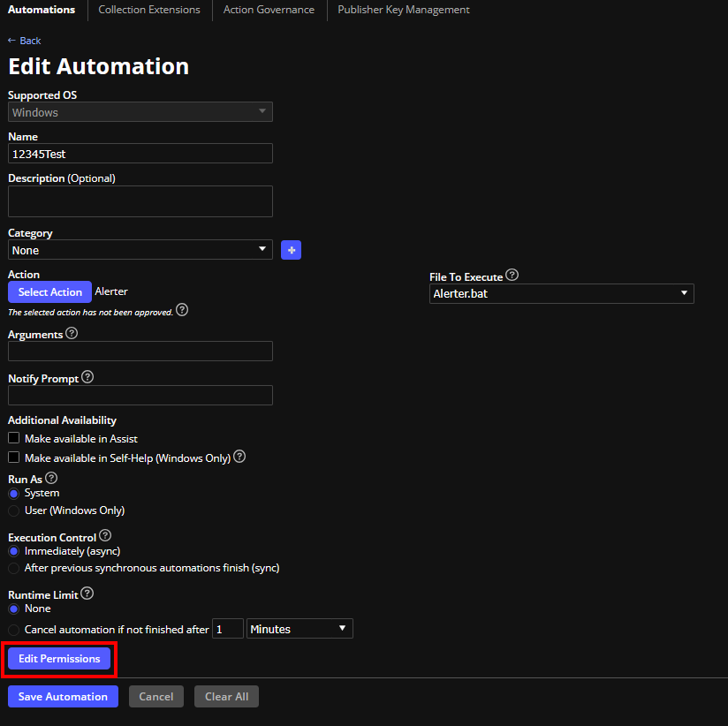This screenshot has width=728, height=726.
Task: Click the Edit Permissions button
Action: [59, 659]
